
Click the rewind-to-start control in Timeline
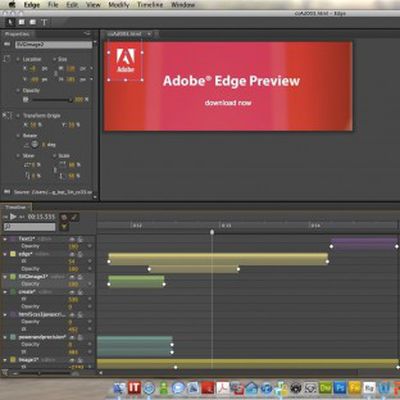[x=5, y=217]
